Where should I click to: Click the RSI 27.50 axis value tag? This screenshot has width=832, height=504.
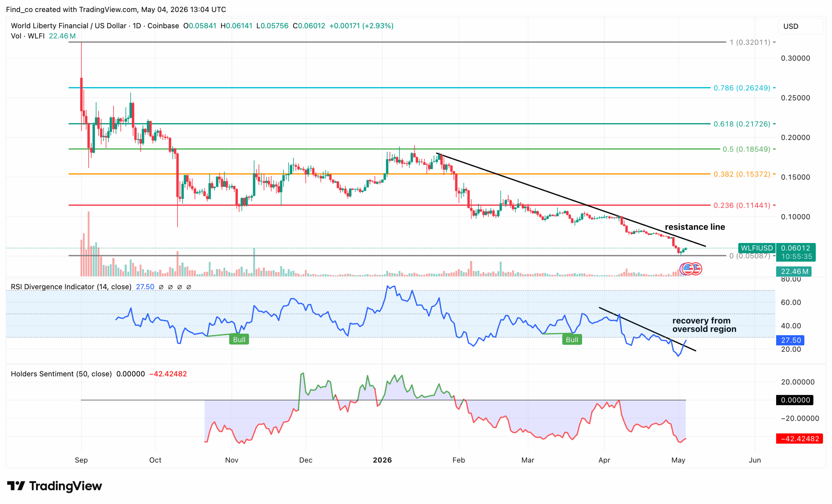[x=790, y=340]
